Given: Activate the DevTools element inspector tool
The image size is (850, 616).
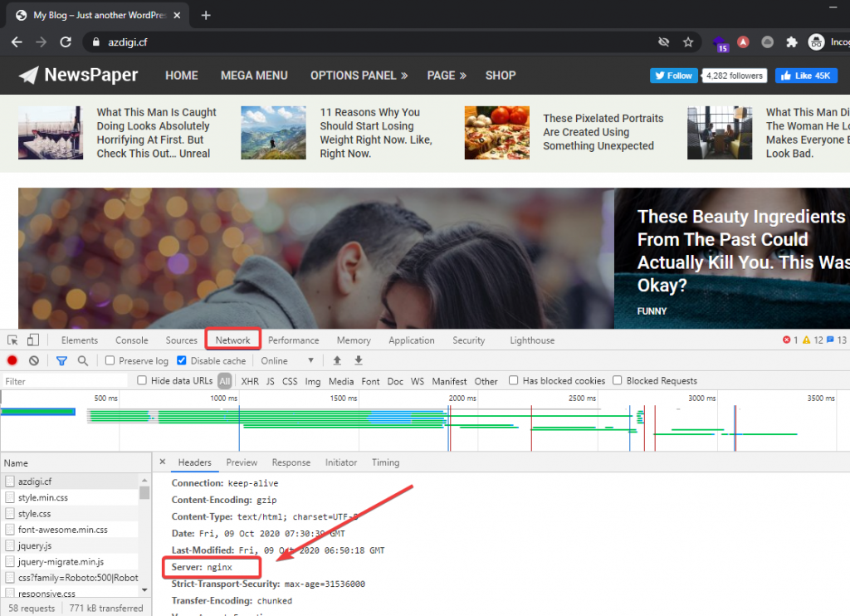Looking at the screenshot, I should tap(12, 340).
